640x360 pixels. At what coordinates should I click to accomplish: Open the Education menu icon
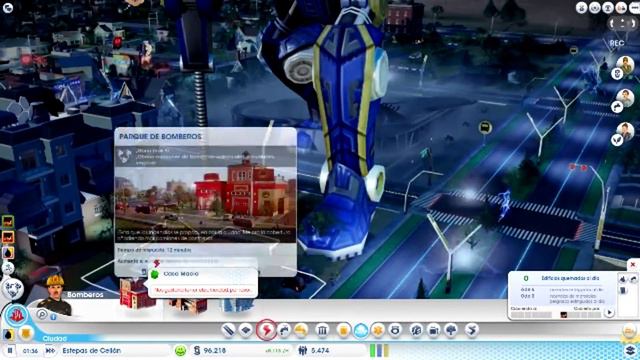tap(416, 330)
